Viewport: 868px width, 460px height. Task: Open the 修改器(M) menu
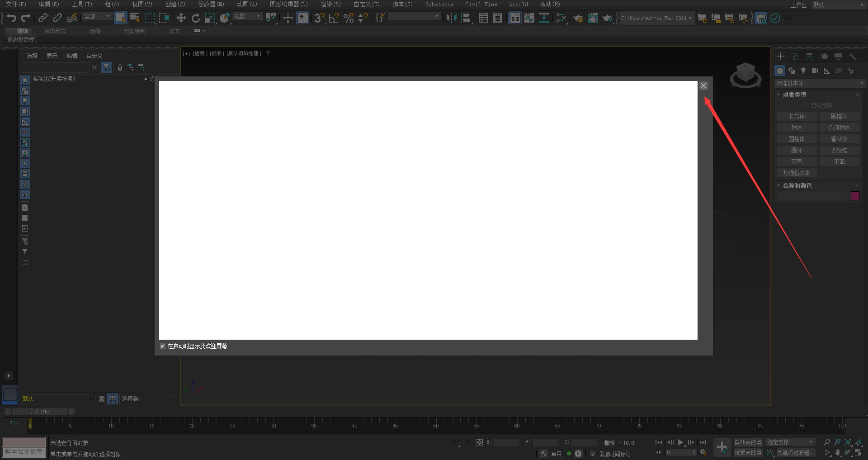(x=211, y=5)
